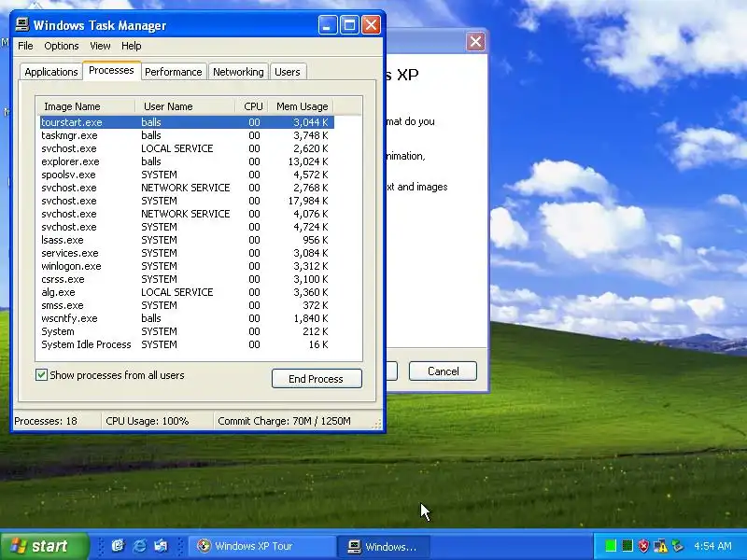The height and width of the screenshot is (560, 747).
Task: Switch to Windows XP Tour taskbar button
Action: pos(261,546)
